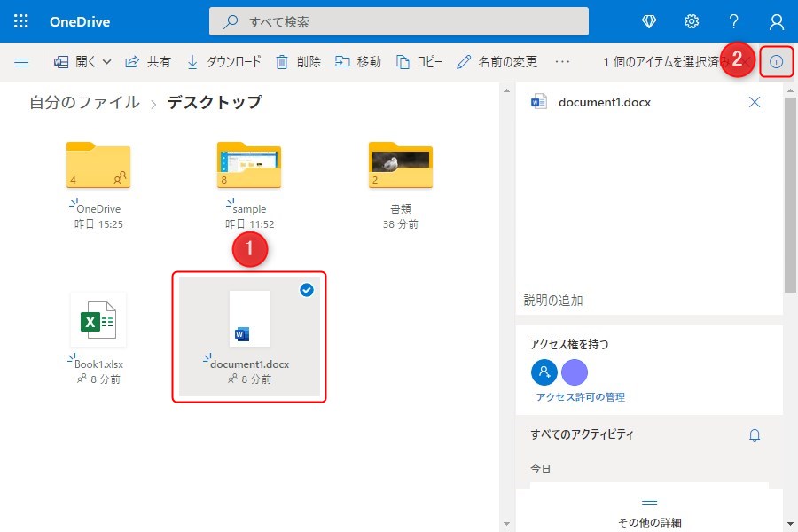Close the document1.docx details panel
798x532 pixels.
[x=755, y=102]
